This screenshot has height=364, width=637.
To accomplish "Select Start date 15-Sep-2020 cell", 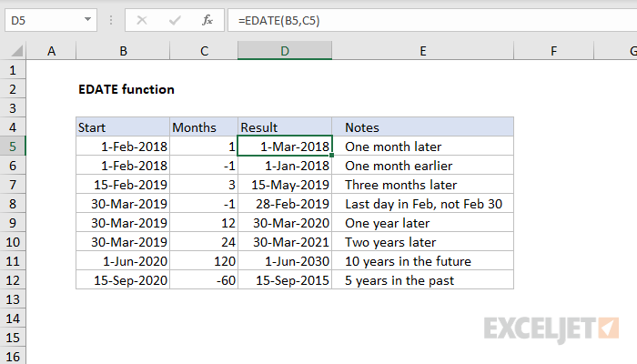I will pos(123,280).
